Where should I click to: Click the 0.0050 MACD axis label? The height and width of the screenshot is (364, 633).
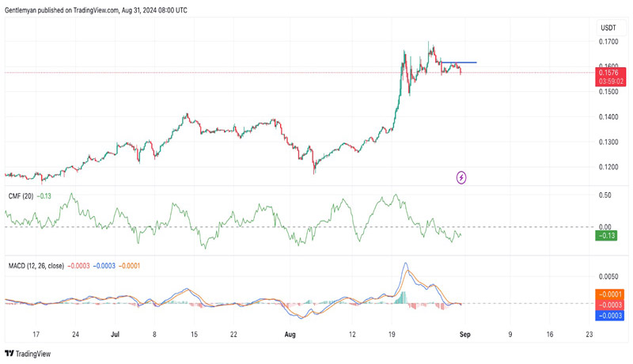(608, 277)
